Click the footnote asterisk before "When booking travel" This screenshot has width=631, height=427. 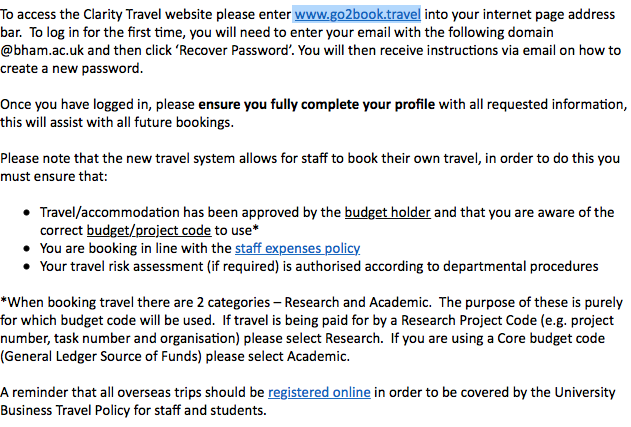coord(3,302)
